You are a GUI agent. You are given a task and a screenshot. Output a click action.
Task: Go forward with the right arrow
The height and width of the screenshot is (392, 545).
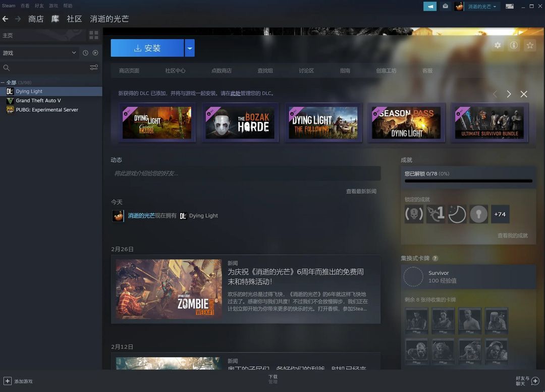pos(18,19)
